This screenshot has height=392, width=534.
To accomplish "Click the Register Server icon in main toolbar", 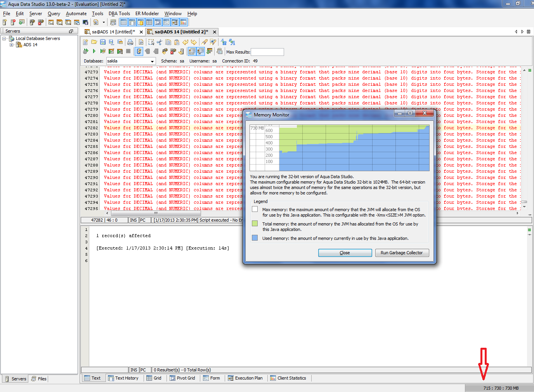I will 5,22.
